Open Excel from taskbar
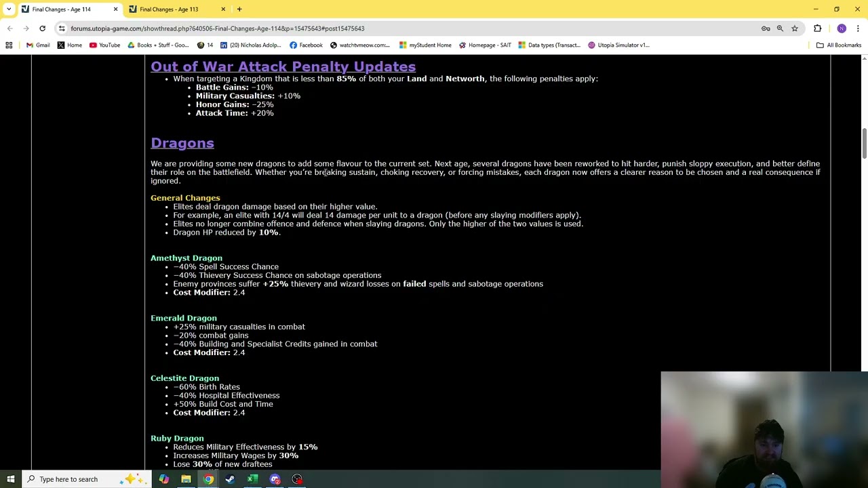 coord(252,479)
